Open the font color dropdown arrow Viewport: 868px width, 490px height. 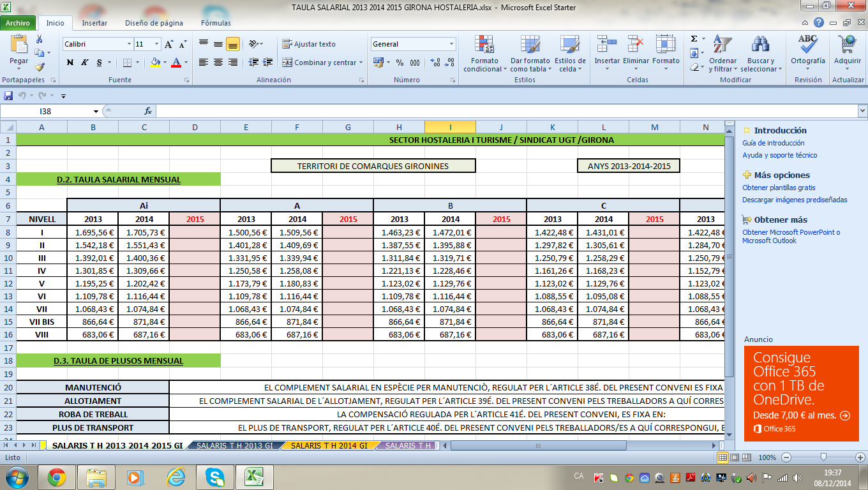[186, 63]
